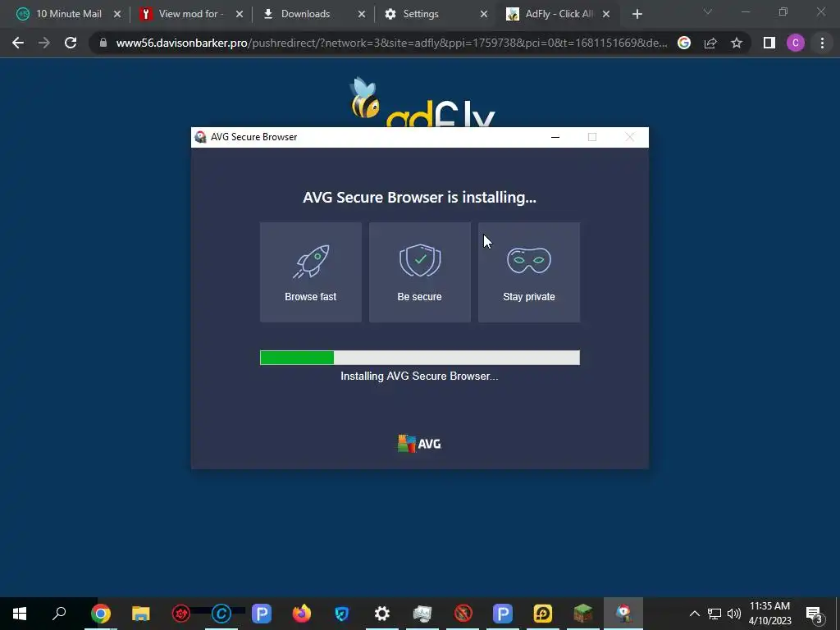
Task: Open the red prohibited-sign taskbar app
Action: click(463, 614)
